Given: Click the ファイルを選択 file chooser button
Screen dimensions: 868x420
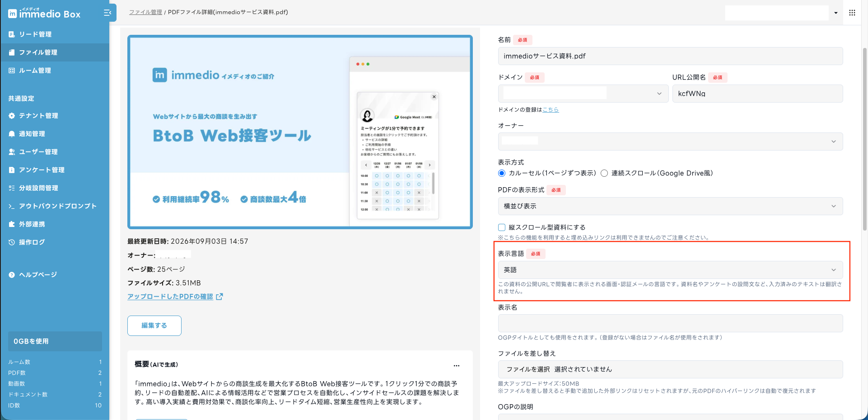Looking at the screenshot, I should (528, 369).
